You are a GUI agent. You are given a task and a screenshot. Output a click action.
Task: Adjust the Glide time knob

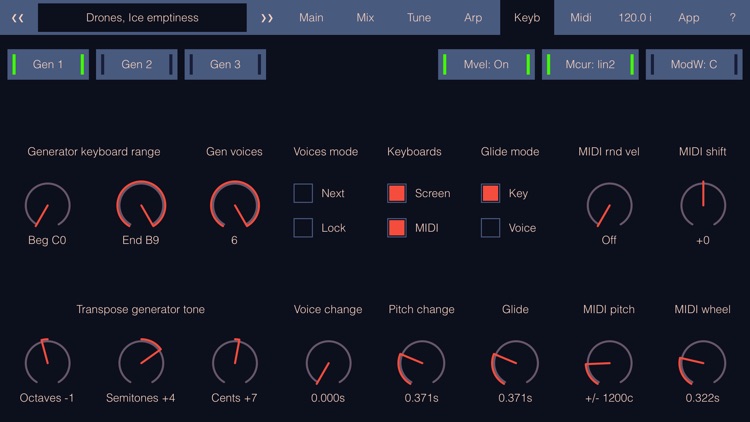point(515,363)
